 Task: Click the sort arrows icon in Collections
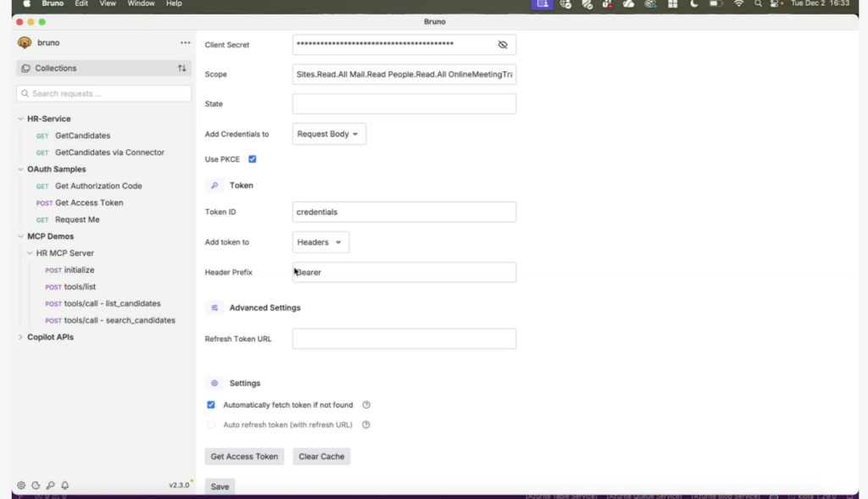click(181, 69)
